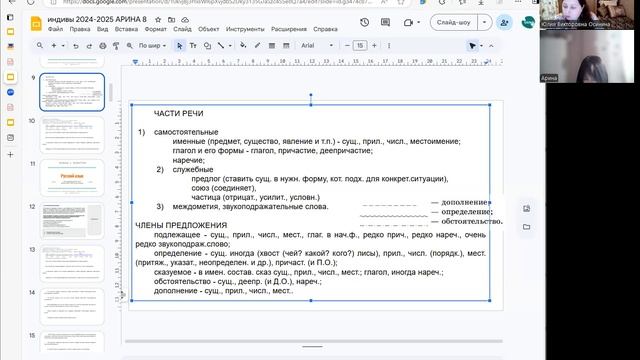Select slide 11 thumbnail with orange title

coord(72,178)
